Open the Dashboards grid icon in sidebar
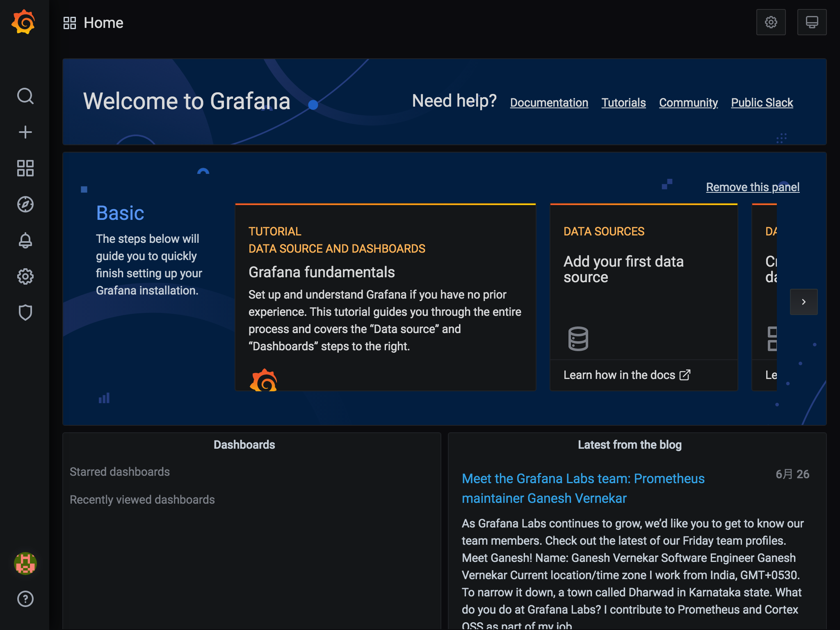Viewport: 840px width, 630px height. (x=25, y=168)
